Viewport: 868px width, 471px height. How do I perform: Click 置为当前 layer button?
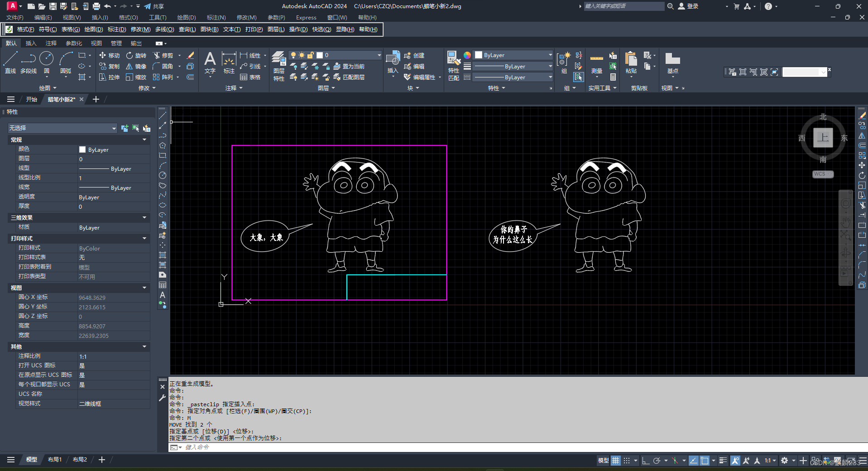[x=349, y=66]
